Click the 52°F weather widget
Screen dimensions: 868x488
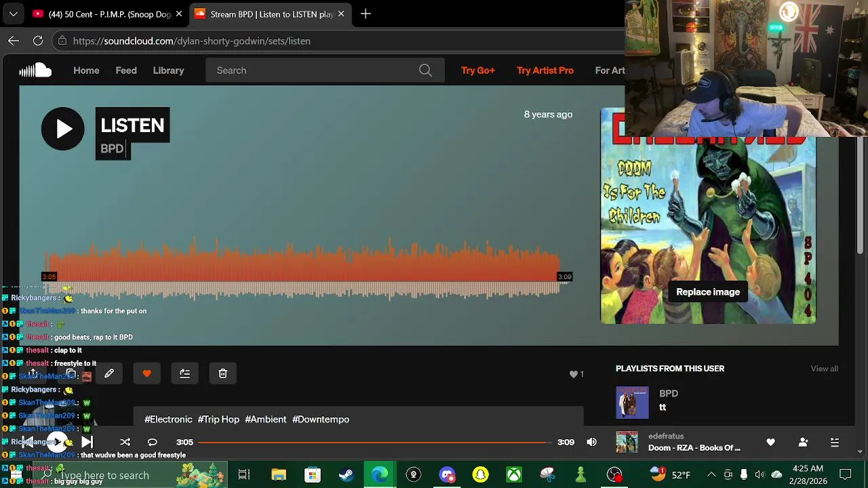click(670, 475)
